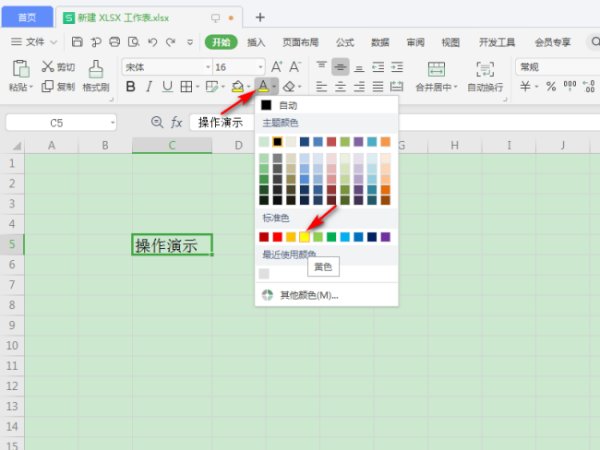This screenshot has width=600, height=450.
Task: Expand the 合并居中 dropdown arrow
Action: (455, 87)
